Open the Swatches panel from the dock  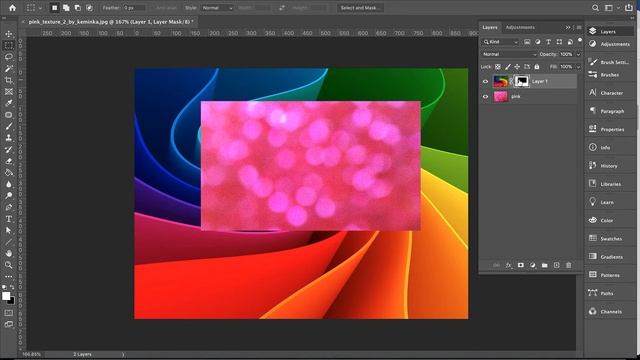(611, 238)
